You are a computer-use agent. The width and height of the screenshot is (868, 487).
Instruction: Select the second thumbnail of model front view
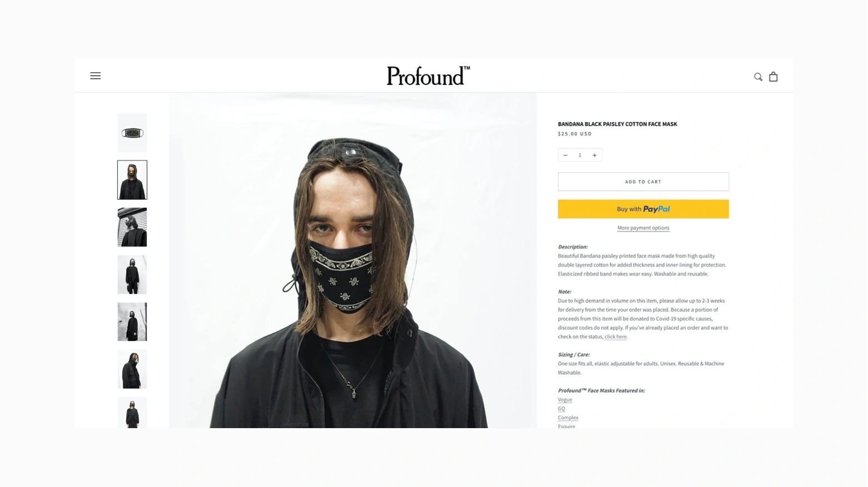tap(132, 180)
